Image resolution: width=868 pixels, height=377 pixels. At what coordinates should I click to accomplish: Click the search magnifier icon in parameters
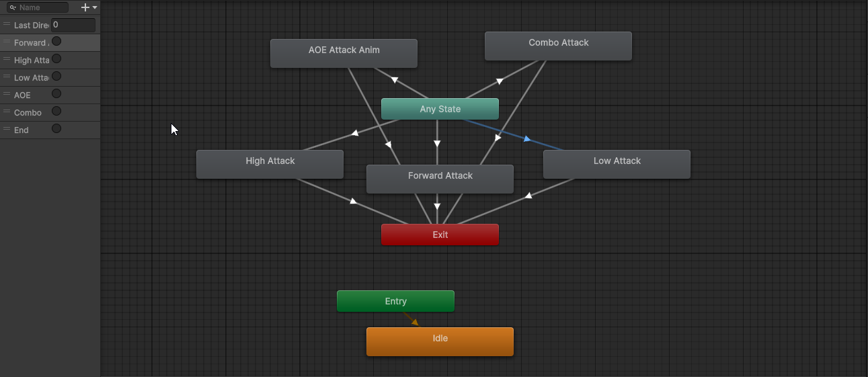point(13,7)
